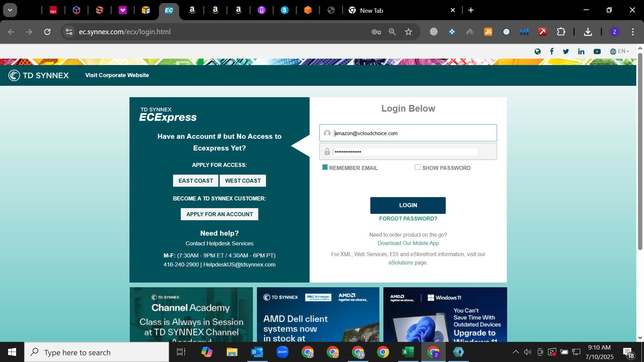This screenshot has height=362, width=644.
Task: Click the password input field
Action: (x=408, y=152)
